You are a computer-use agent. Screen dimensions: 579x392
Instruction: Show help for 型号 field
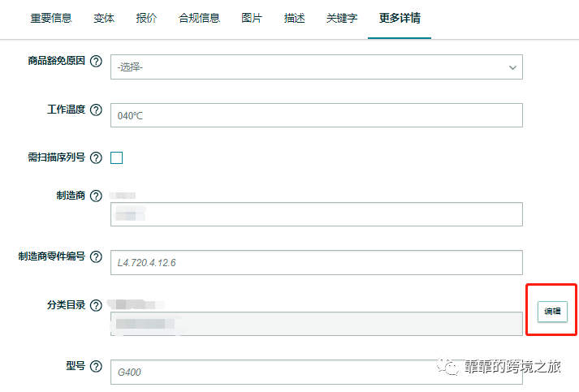[96, 367]
